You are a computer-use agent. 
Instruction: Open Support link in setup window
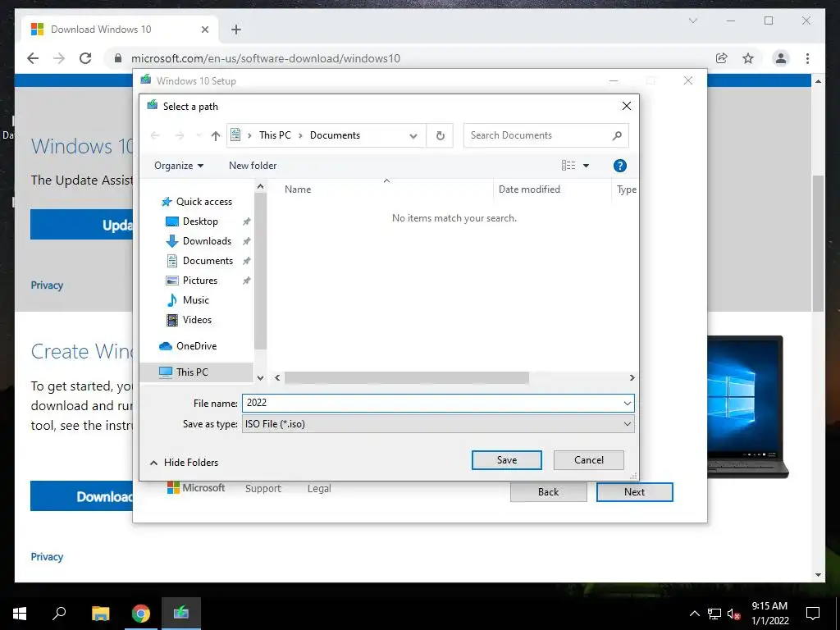(263, 489)
